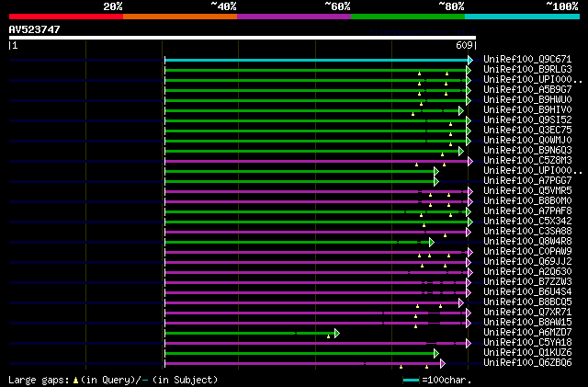Open the UniRef100_B8AW15 label
588x387 pixels.
[x=527, y=323]
